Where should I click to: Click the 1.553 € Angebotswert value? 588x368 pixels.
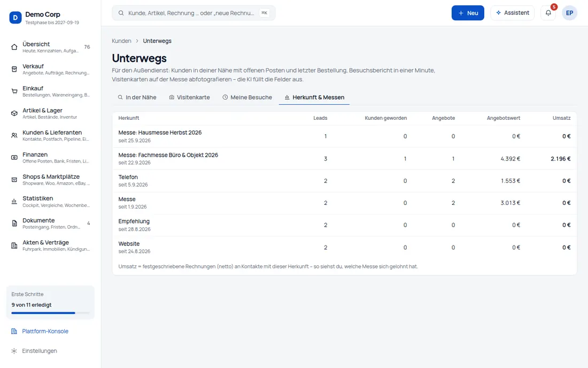[510, 181]
